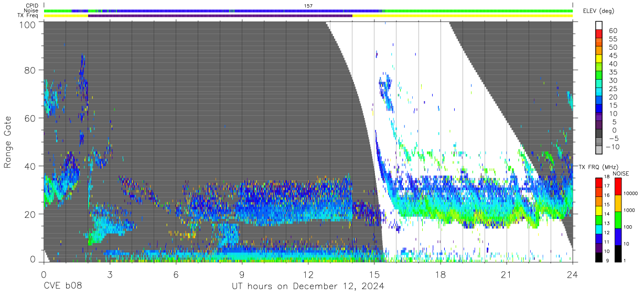Image resolution: width=644 pixels, height=297 pixels.
Task: Click the "9" hour tick label on x-axis
Action: (x=242, y=274)
